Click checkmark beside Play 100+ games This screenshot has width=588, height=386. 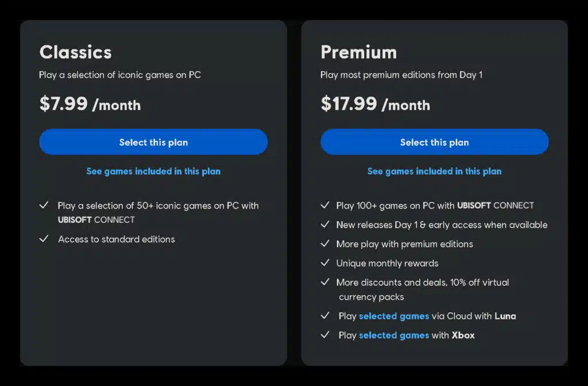[325, 205]
